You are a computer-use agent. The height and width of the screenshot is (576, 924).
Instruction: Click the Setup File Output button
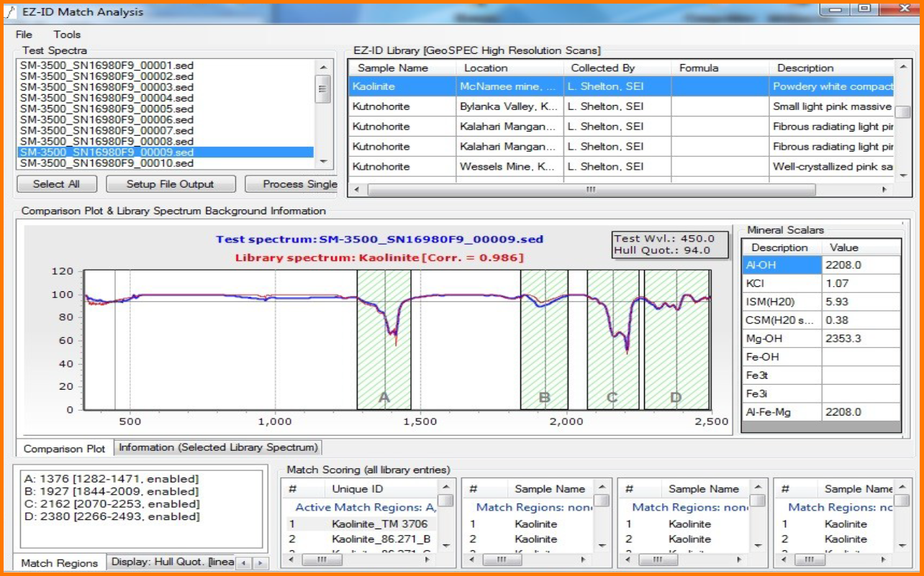(171, 184)
